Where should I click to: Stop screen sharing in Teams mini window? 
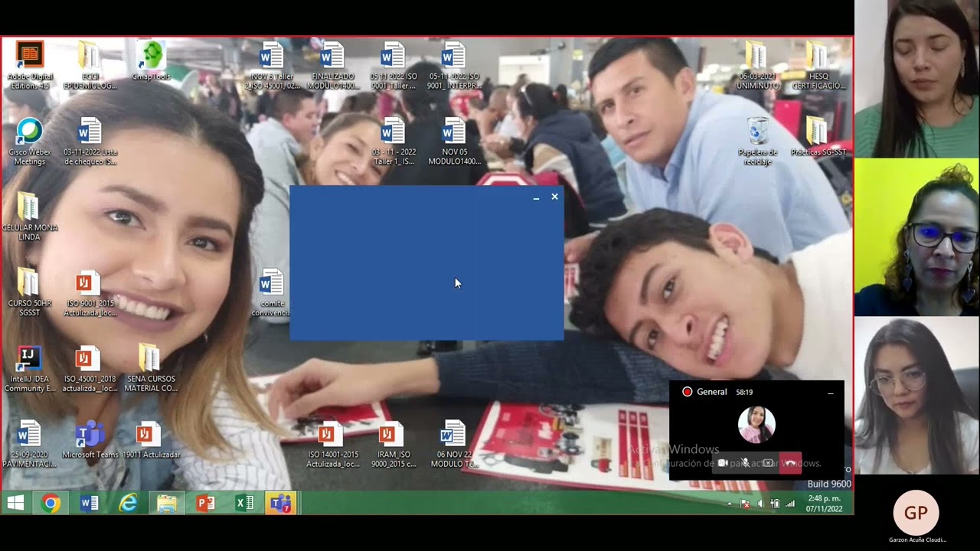pyautogui.click(x=768, y=463)
